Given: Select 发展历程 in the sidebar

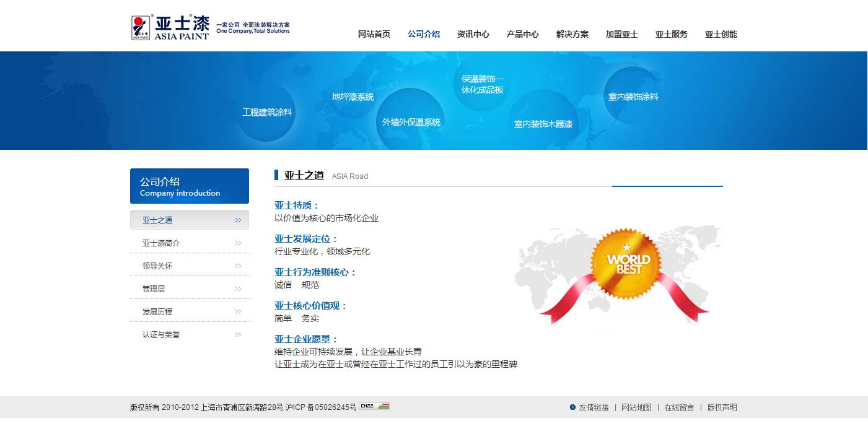Looking at the screenshot, I should pos(157,312).
